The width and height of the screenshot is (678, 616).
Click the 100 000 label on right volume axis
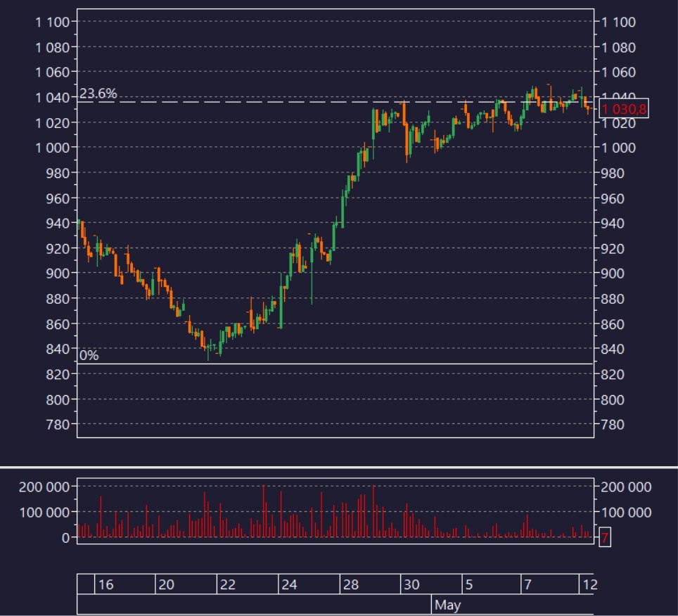tap(626, 513)
